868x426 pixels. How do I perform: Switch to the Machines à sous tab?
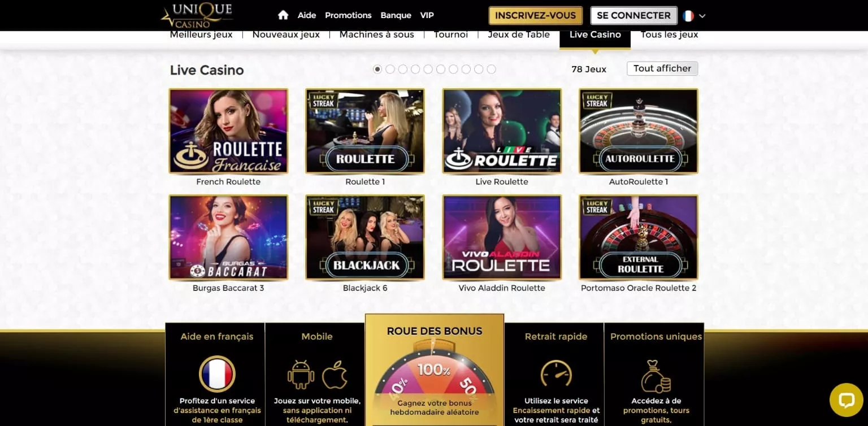click(376, 34)
